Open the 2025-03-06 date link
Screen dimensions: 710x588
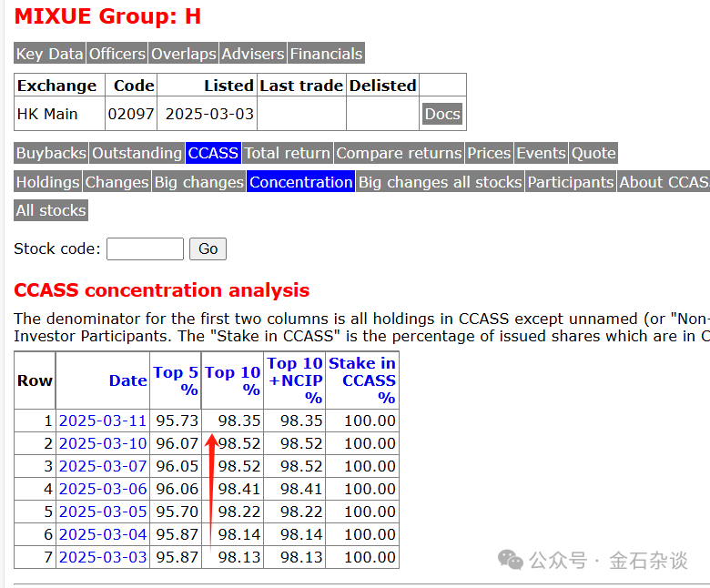pyautogui.click(x=103, y=490)
